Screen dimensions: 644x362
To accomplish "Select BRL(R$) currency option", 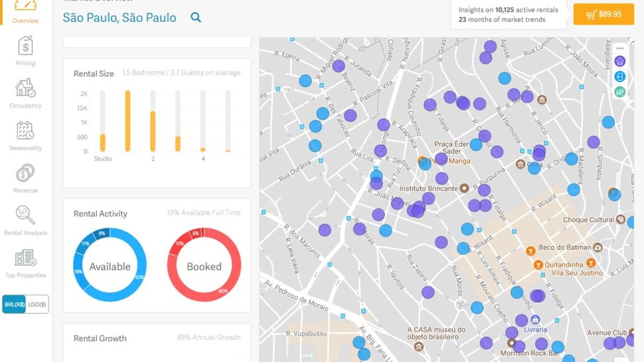I will (14, 305).
